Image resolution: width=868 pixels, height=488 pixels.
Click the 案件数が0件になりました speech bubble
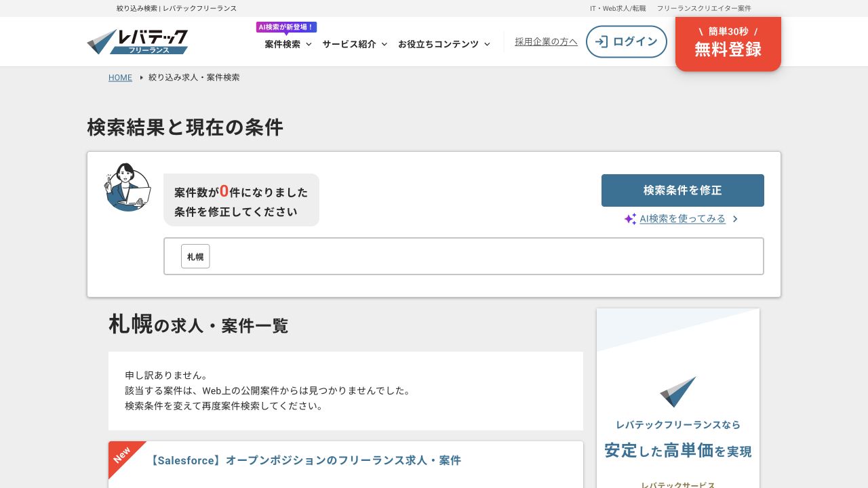tap(241, 200)
